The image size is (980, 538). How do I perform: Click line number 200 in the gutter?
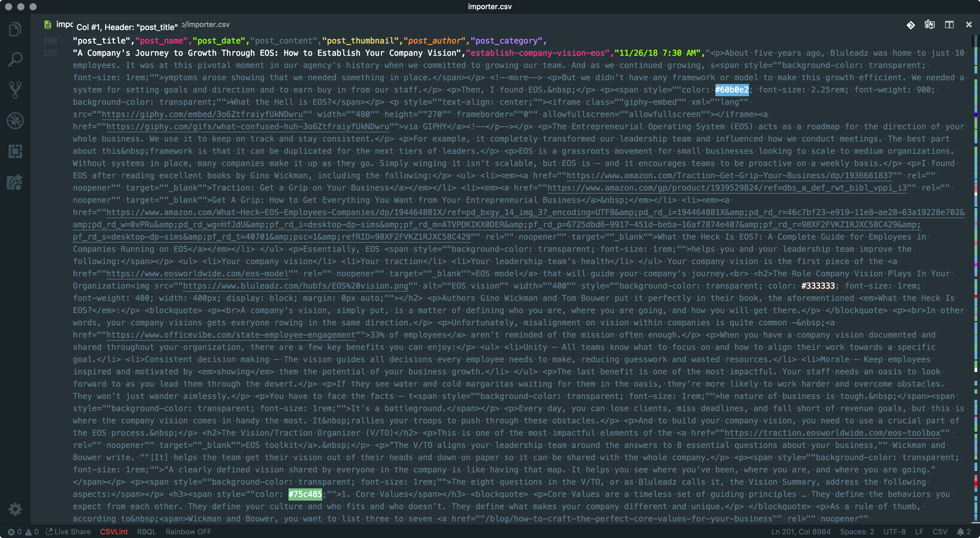[x=50, y=41]
